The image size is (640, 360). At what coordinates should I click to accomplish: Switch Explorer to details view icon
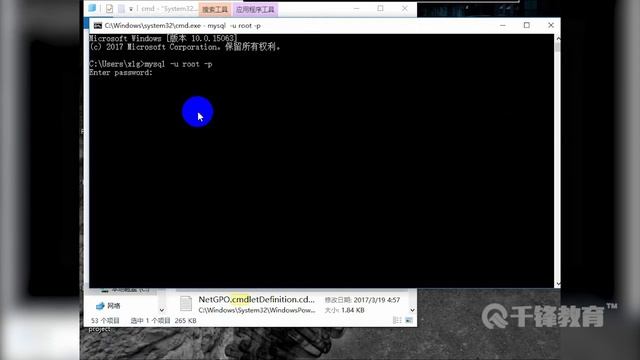pyautogui.click(x=397, y=320)
